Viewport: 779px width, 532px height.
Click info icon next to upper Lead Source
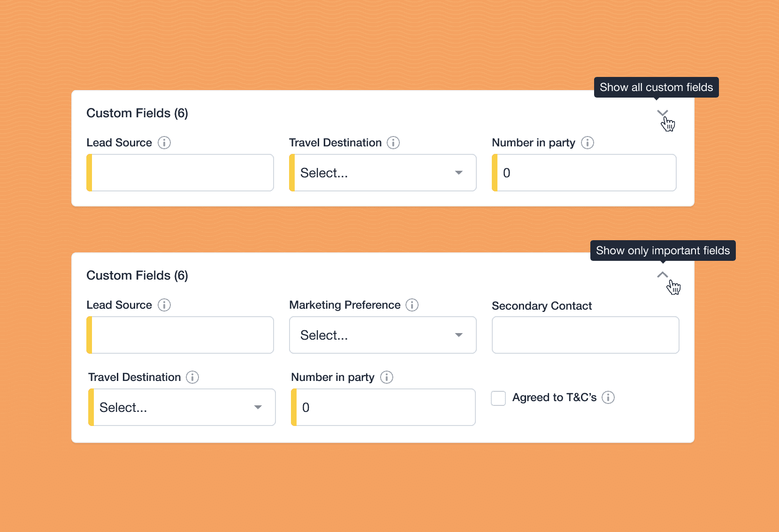(x=164, y=143)
